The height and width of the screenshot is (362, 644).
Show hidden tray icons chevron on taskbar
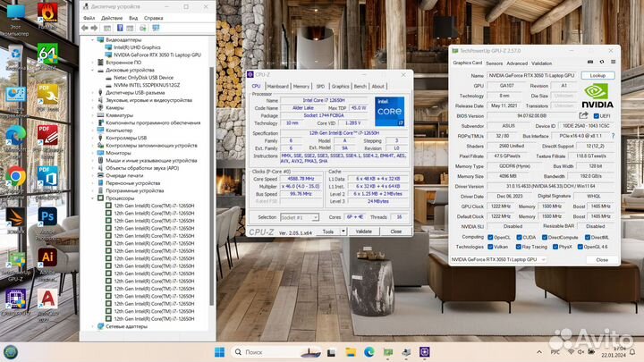(539, 352)
